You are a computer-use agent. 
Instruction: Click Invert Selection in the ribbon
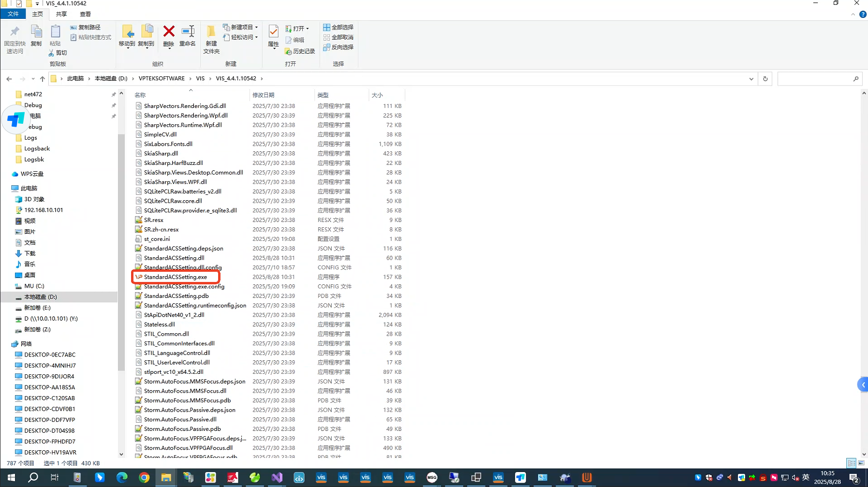338,47
